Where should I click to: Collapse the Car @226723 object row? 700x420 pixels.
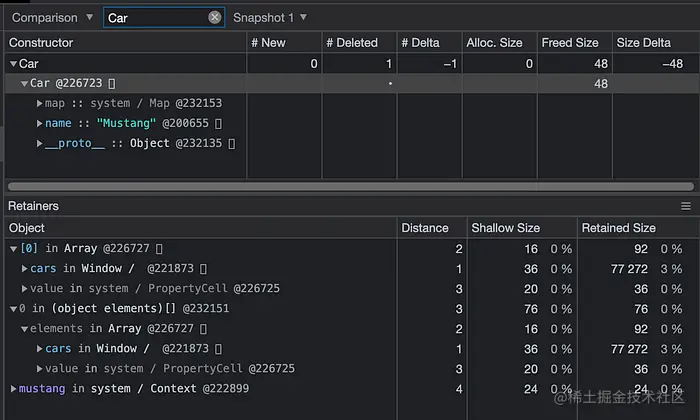[x=24, y=84]
